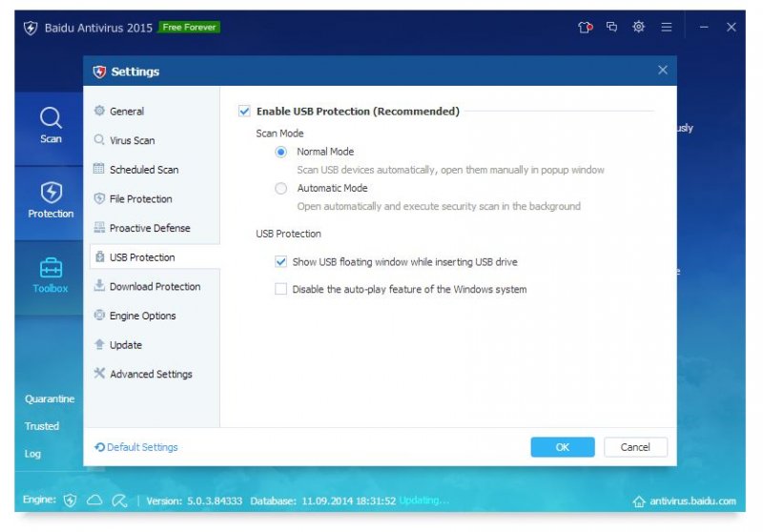Click the Settings dialog shield icon
763x532 pixels.
point(99,72)
